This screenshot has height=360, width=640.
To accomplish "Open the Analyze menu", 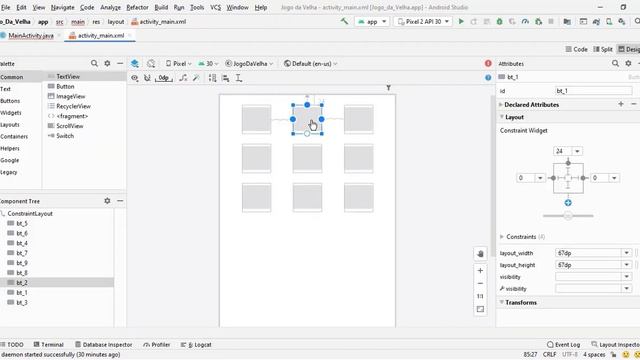I will coord(110,7).
